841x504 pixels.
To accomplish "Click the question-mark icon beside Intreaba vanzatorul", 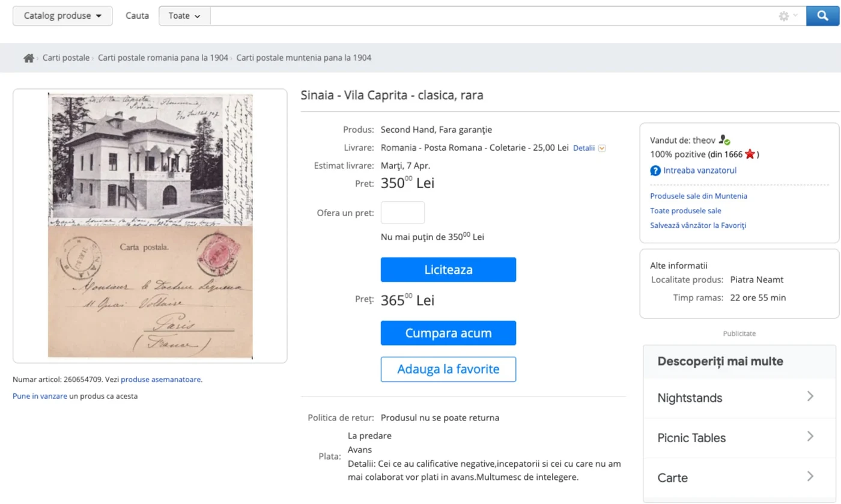I will 655,170.
